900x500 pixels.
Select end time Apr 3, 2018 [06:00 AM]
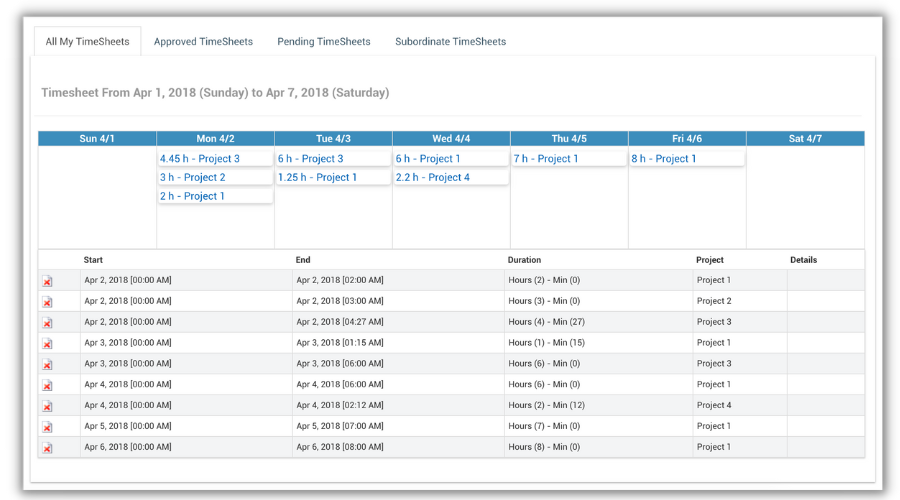click(x=340, y=363)
